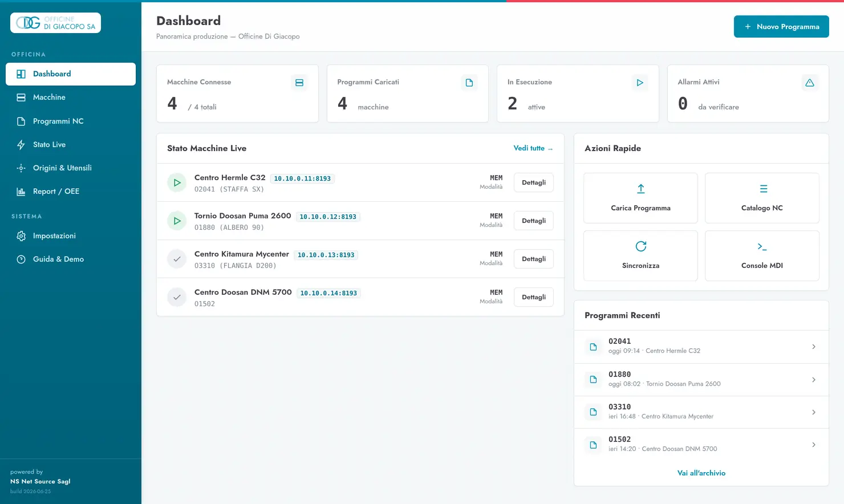The height and width of the screenshot is (504, 844).
Task: Open the Catalogo NC tile
Action: coord(762,198)
